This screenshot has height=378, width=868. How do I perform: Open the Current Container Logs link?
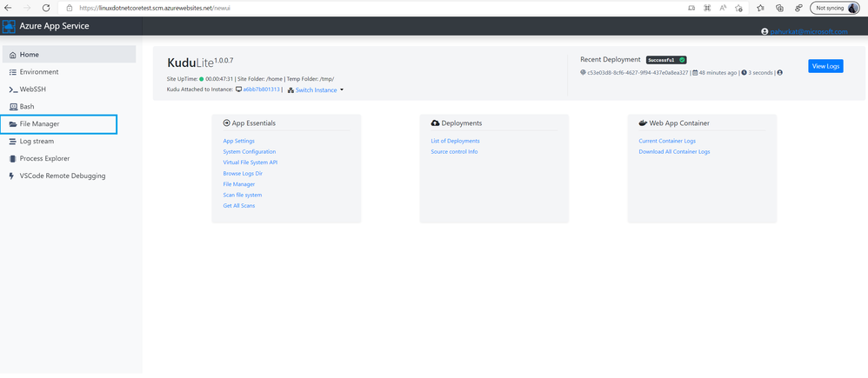667,141
